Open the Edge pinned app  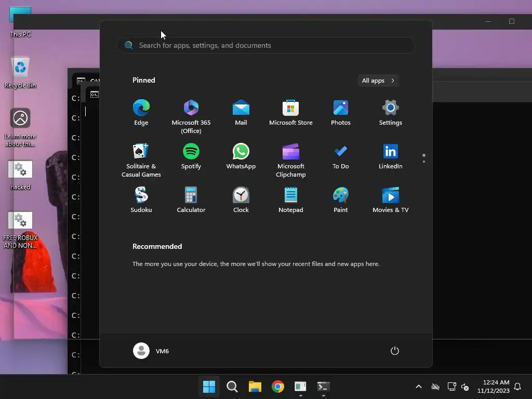[141, 113]
